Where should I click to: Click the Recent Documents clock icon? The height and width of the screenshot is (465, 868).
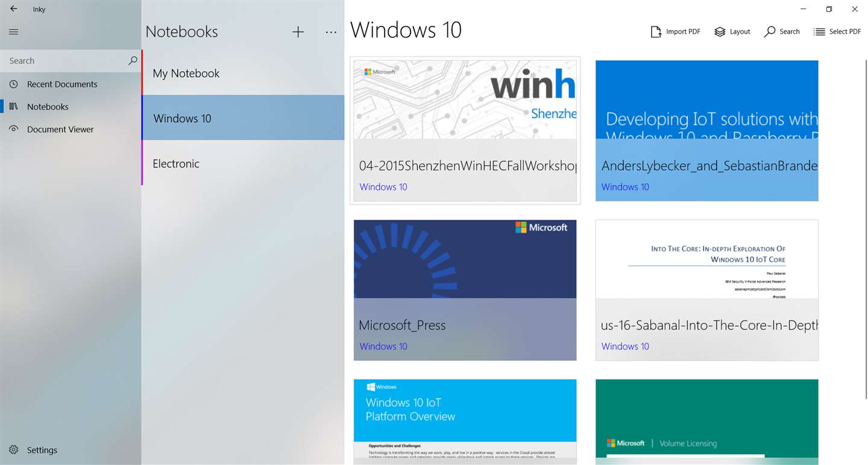click(x=13, y=84)
